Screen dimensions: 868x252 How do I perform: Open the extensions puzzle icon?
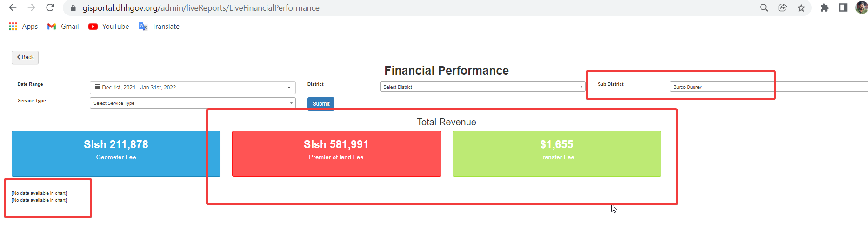824,7
